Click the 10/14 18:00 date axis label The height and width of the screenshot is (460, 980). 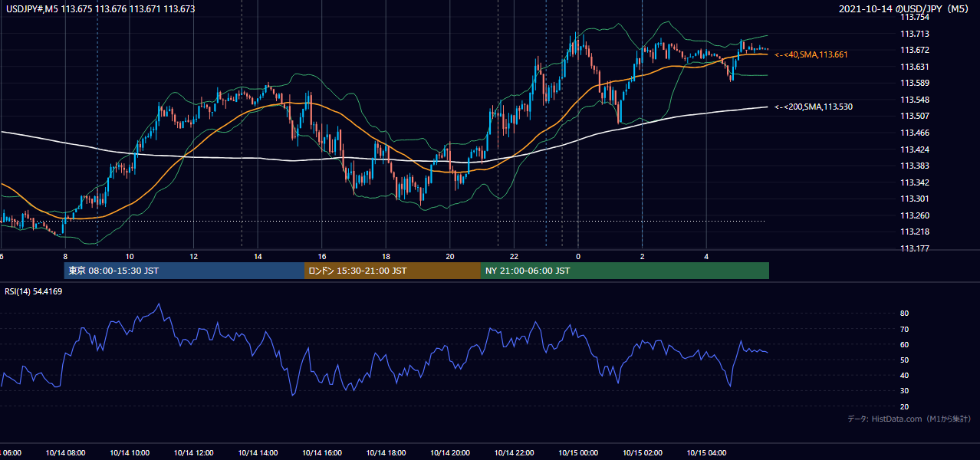point(386,452)
